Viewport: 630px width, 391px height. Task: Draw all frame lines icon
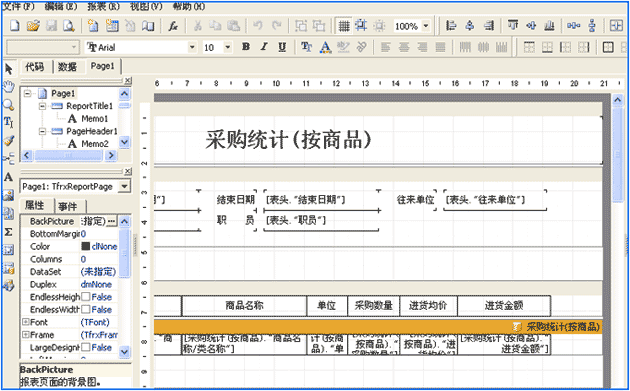coord(608,47)
